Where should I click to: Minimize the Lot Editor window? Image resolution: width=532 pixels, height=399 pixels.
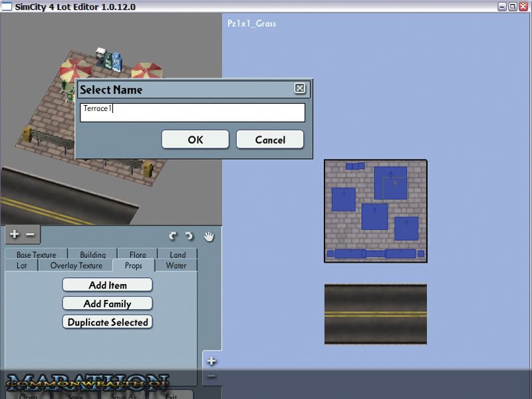coord(502,7)
